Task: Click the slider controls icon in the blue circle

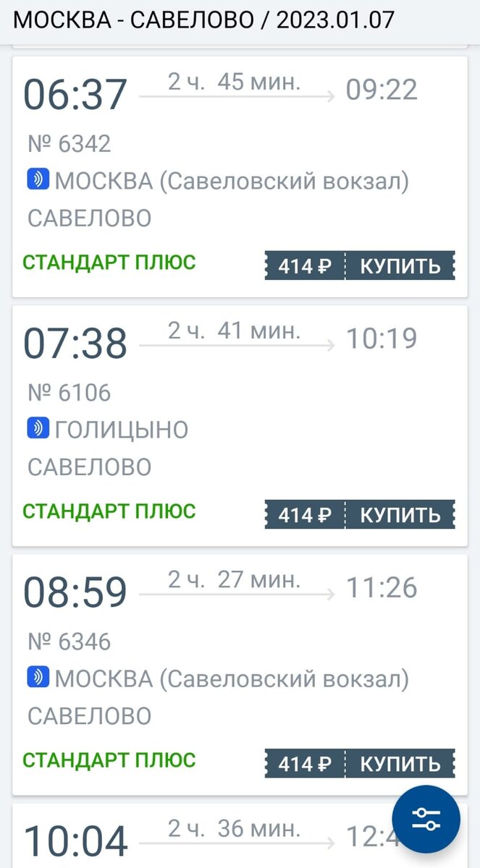Action: pos(426,818)
